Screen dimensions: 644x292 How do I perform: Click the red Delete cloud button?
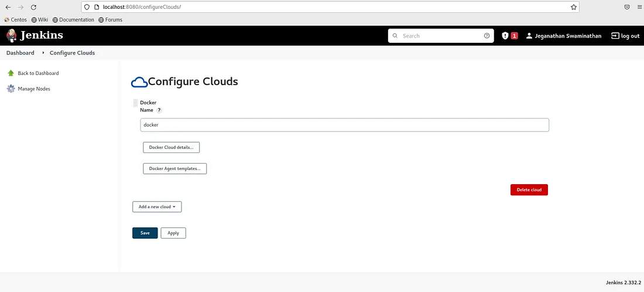click(529, 189)
